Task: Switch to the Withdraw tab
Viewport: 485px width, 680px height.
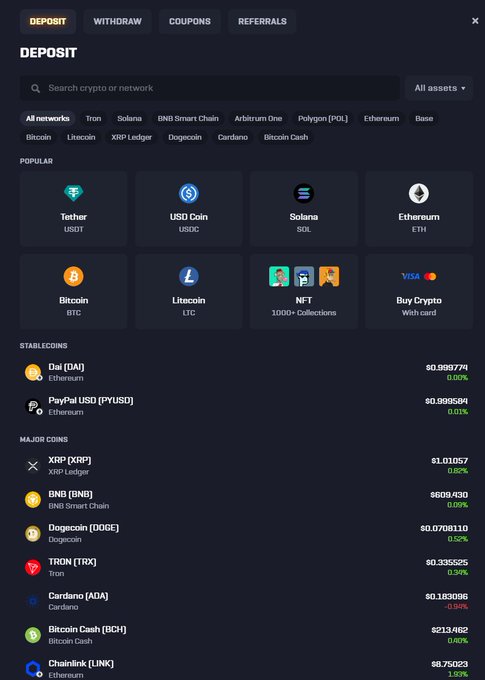Action: (117, 21)
